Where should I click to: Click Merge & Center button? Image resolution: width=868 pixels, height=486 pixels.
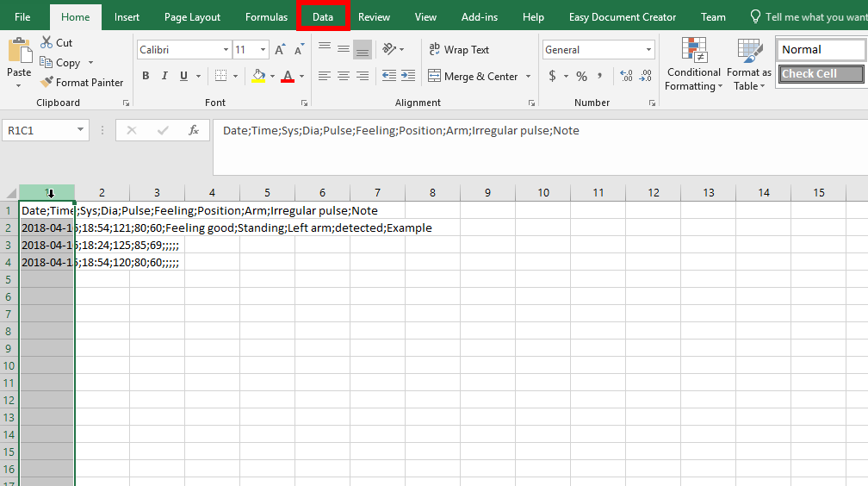474,76
